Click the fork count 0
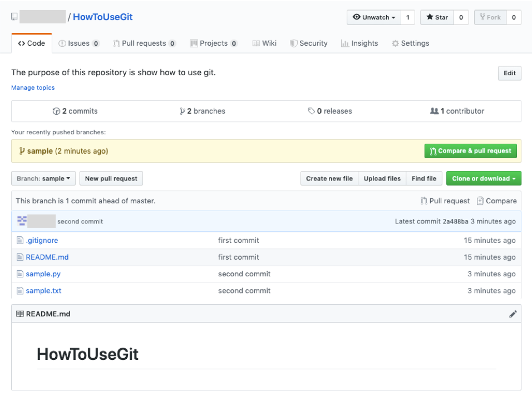This screenshot has height=400, width=532. (x=514, y=17)
